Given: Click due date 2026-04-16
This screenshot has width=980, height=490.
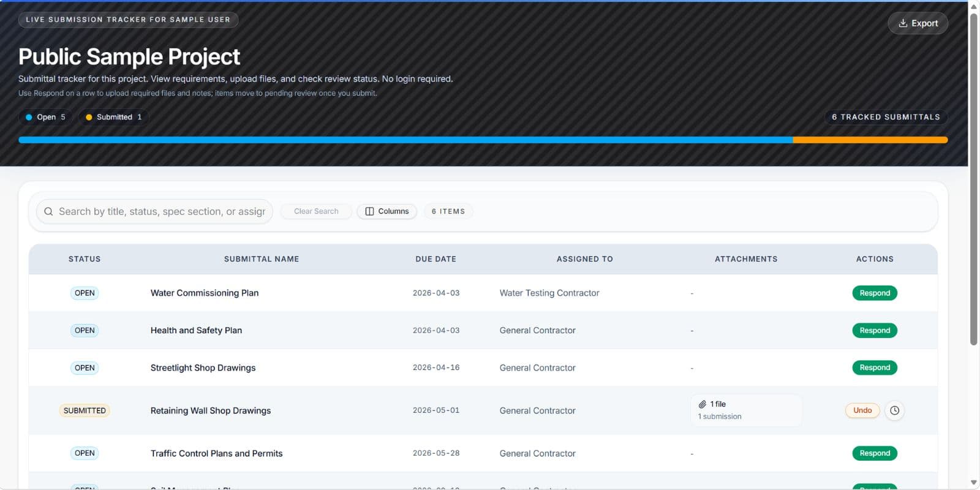Looking at the screenshot, I should tap(436, 367).
